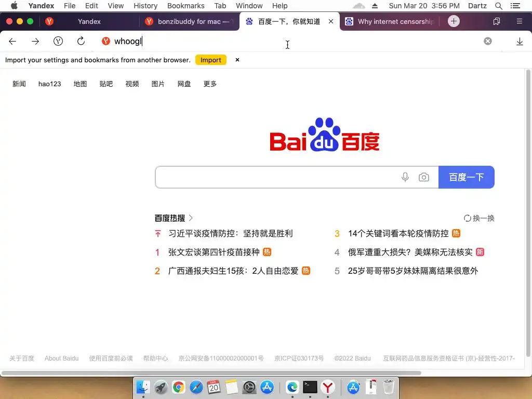Click the vertical scrollbar on the right
Screen dimensions: 532x399
528,214
